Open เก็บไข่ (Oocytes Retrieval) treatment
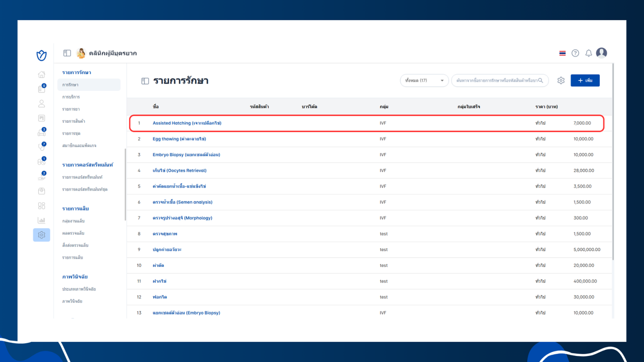This screenshot has width=644, height=362. pyautogui.click(x=179, y=171)
